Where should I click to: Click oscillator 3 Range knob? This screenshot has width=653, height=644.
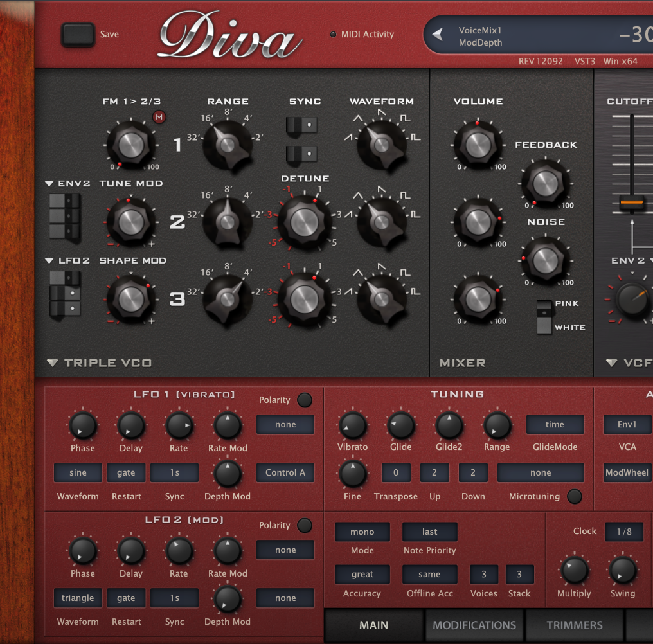[228, 299]
